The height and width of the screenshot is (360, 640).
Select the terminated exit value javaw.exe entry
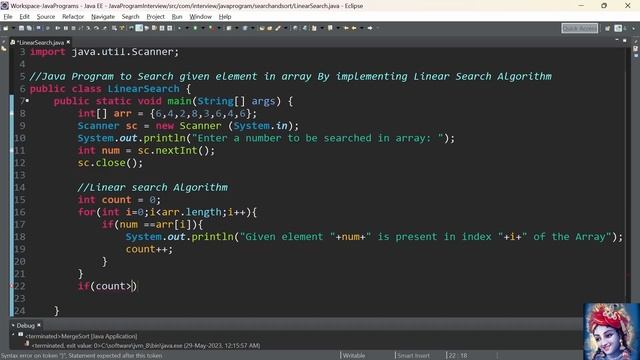(x=146, y=346)
